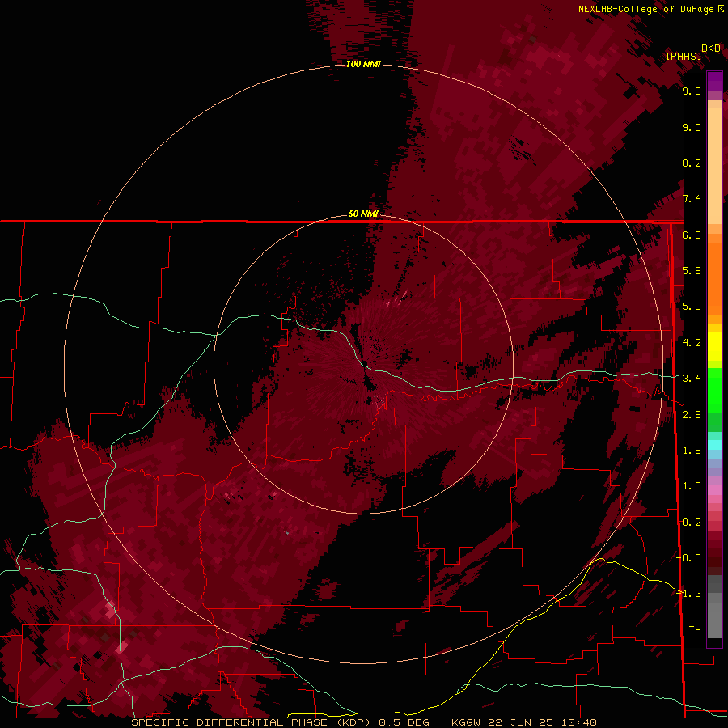Click the 4.2 legend value

tap(692, 343)
